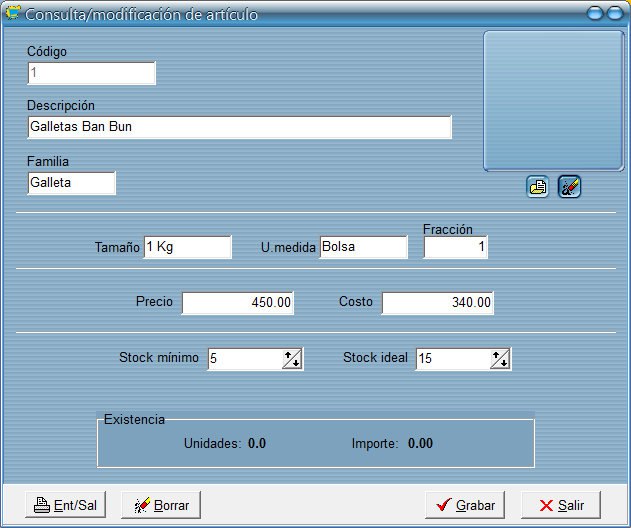Edit the Descripción field Galletas Ban Bun
Viewport: 631px width, 528px height.
pyautogui.click(x=240, y=127)
